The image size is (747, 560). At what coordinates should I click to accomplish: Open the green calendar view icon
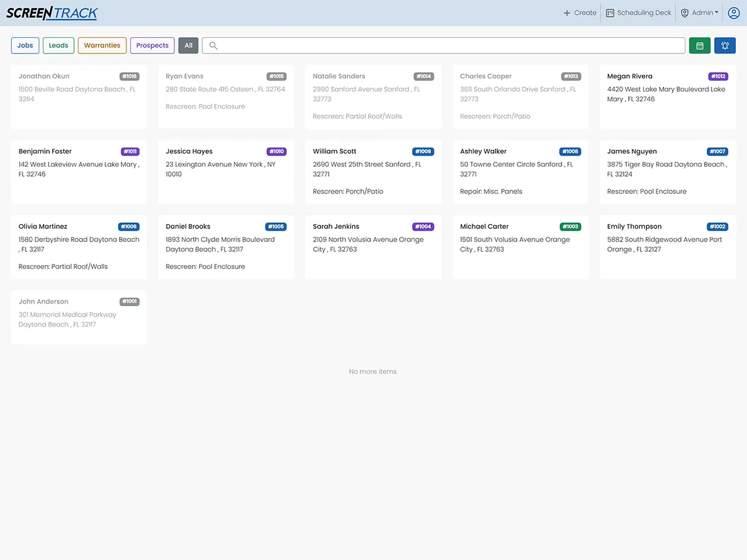pos(700,45)
